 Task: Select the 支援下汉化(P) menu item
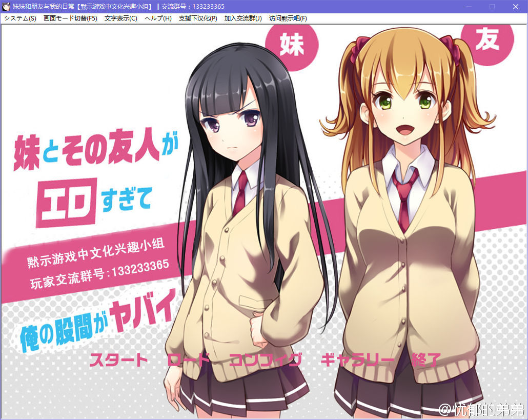pos(198,18)
